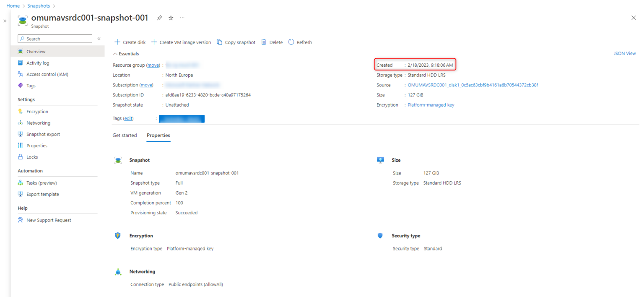Delete the snapshot via toolbar
The image size is (644, 297).
[272, 42]
